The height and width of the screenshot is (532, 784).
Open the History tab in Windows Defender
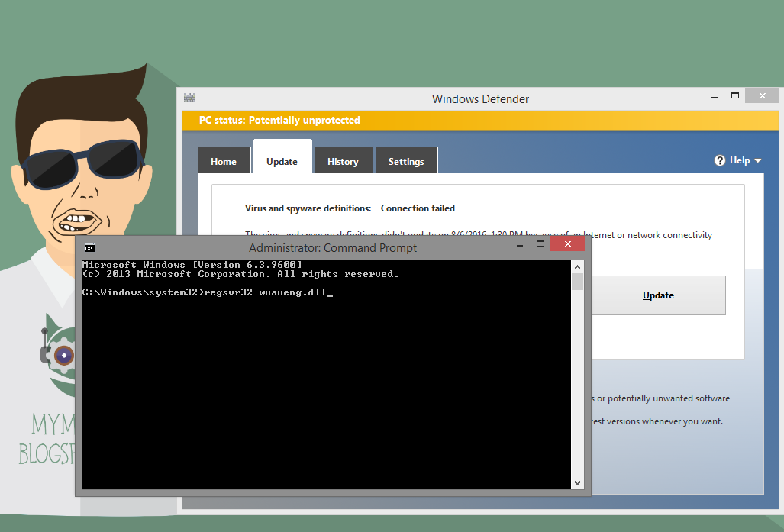coord(344,160)
